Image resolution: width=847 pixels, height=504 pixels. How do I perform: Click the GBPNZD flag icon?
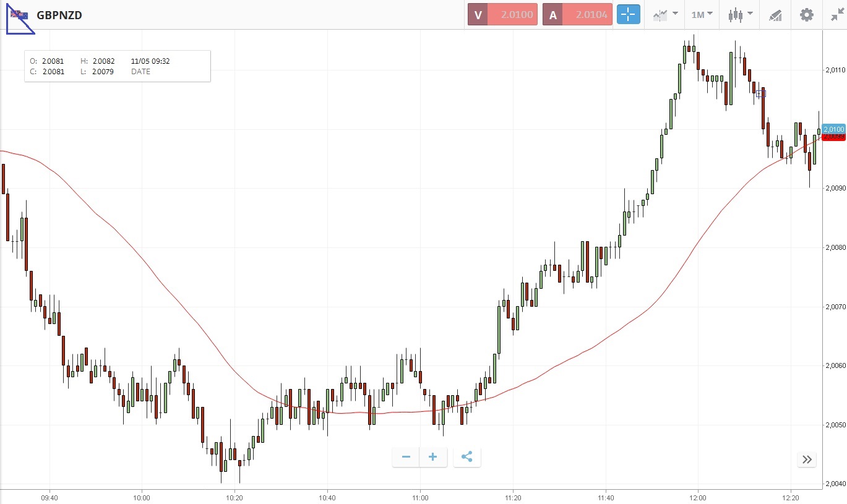(x=19, y=15)
